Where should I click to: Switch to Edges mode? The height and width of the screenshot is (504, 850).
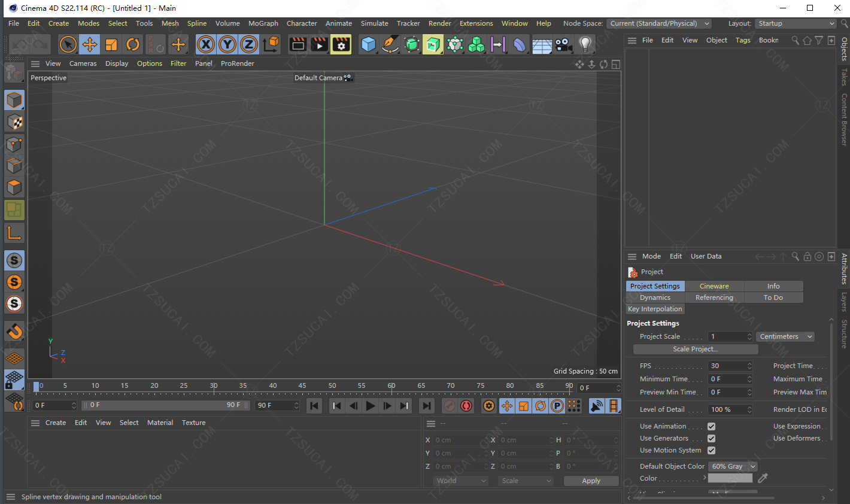[x=14, y=166]
